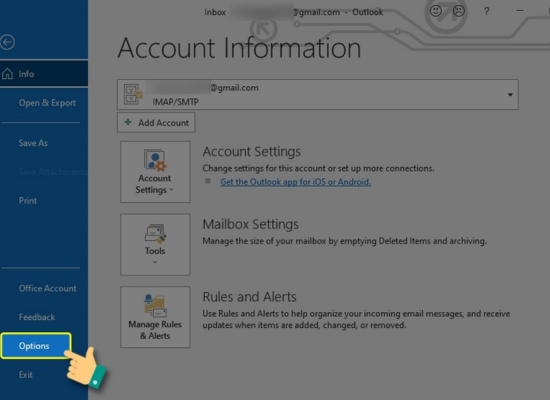The image size is (550, 400).
Task: Open the Account Settings dropdown button
Action: coord(155,172)
